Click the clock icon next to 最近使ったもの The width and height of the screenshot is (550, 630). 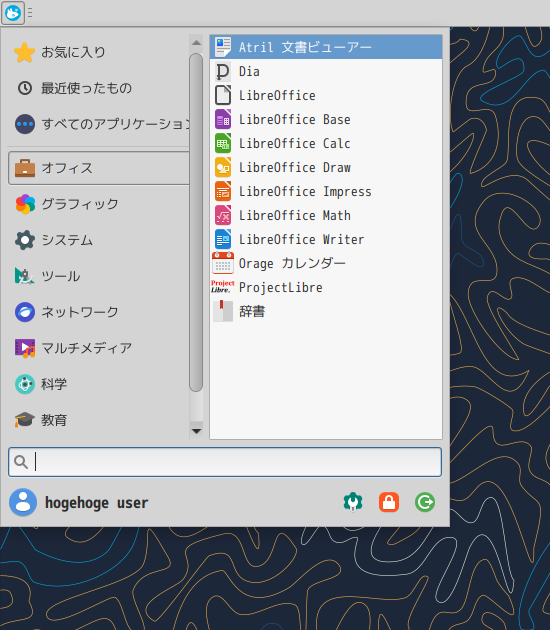(25, 88)
